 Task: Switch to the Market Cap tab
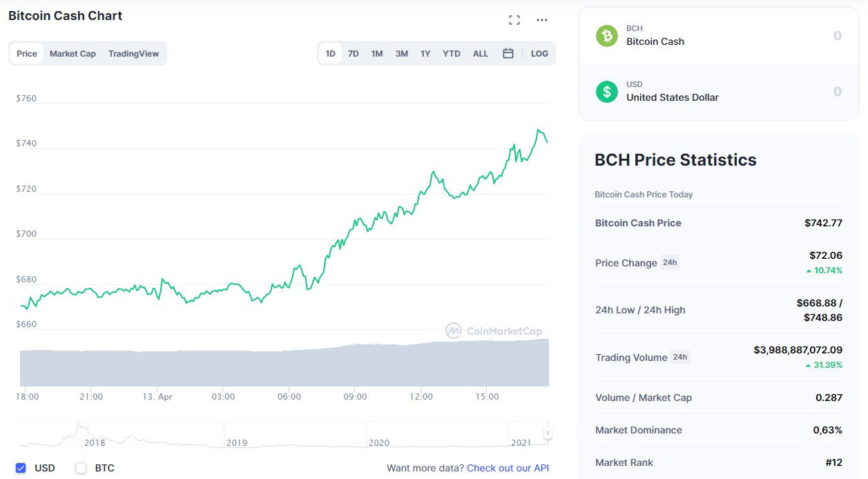coord(73,53)
